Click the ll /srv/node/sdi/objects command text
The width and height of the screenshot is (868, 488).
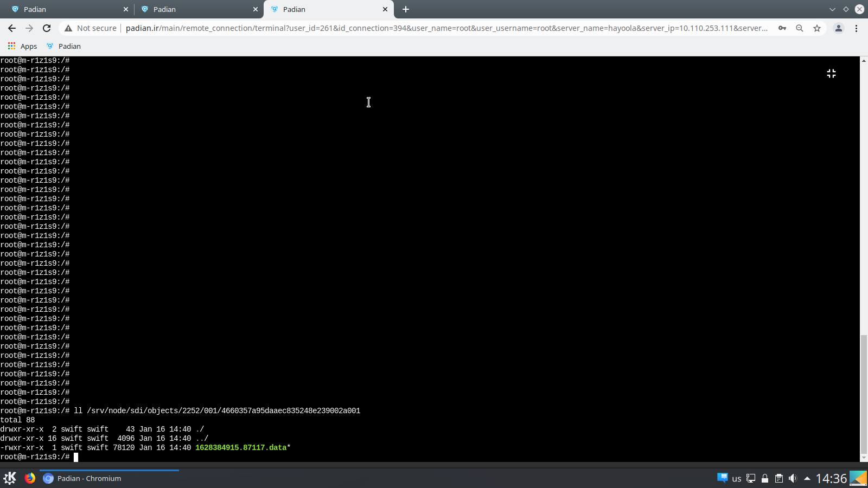[217, 411]
